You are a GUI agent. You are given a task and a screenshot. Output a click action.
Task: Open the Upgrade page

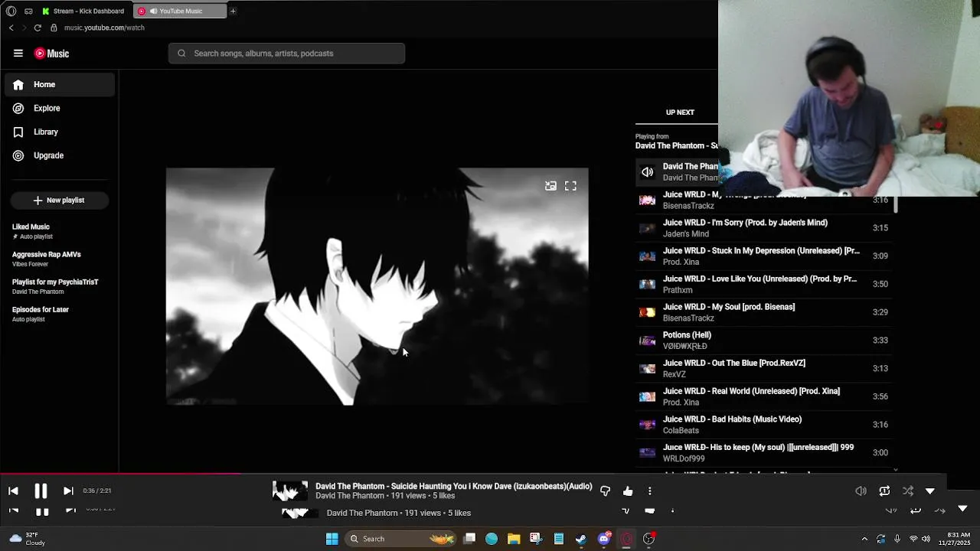pyautogui.click(x=60, y=155)
